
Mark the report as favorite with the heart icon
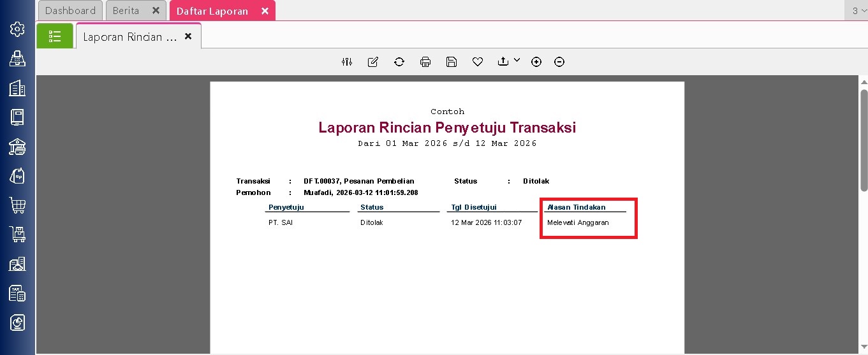(478, 62)
